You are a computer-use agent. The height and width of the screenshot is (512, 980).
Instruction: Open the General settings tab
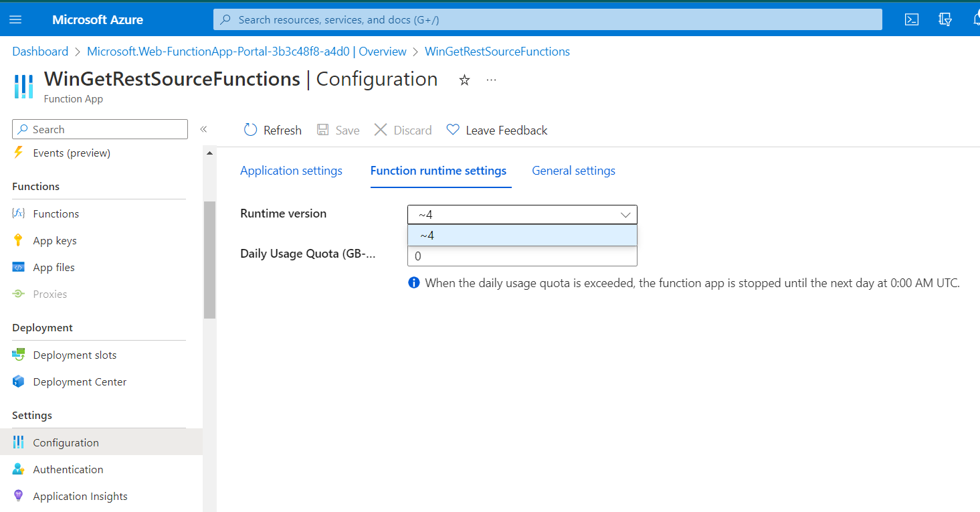[x=573, y=171]
